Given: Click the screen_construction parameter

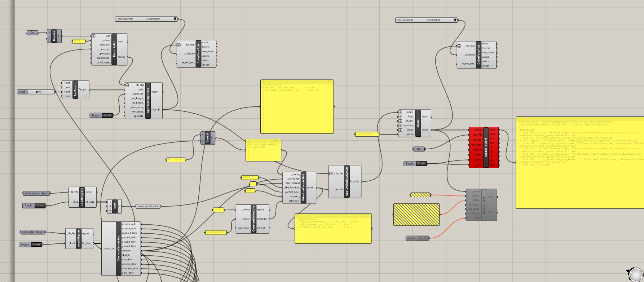Looking at the screenshot, I should pos(148,206).
